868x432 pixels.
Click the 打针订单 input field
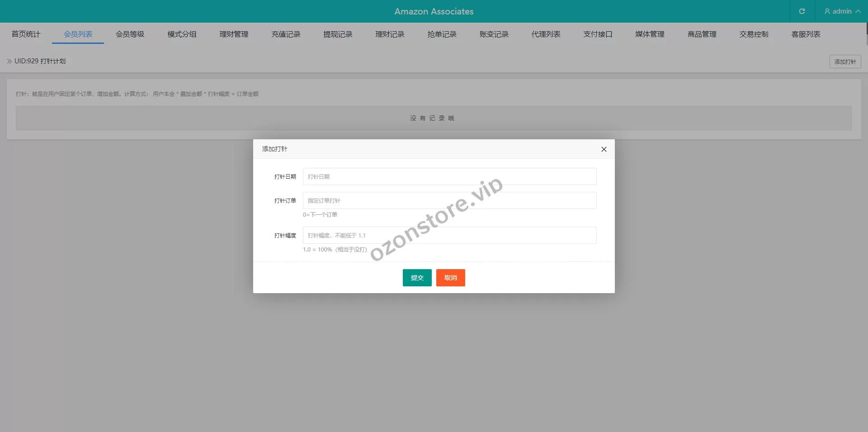449,200
